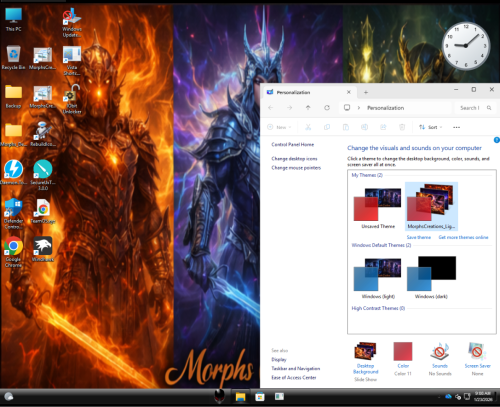Select the Unsaved Theme thumbnail

tap(378, 208)
